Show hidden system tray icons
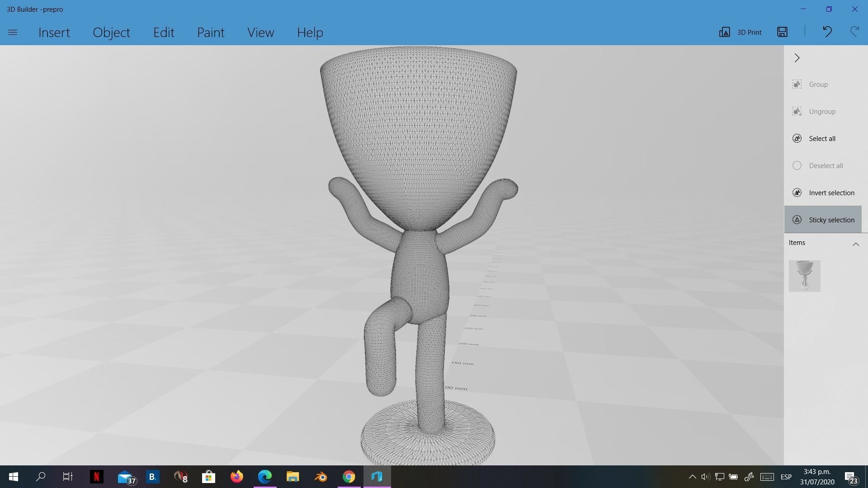 click(x=692, y=477)
